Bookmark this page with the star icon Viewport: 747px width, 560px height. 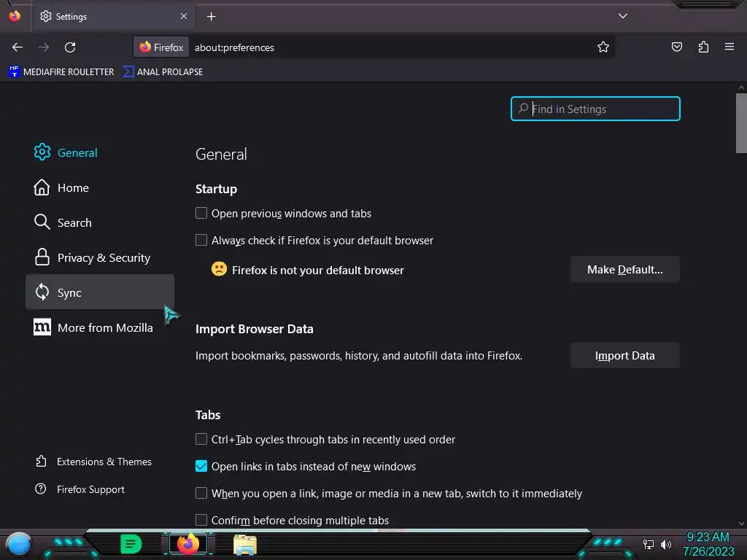tap(603, 47)
